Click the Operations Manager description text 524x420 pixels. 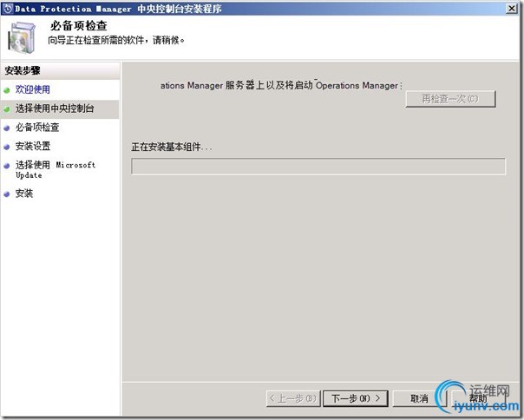coord(281,86)
